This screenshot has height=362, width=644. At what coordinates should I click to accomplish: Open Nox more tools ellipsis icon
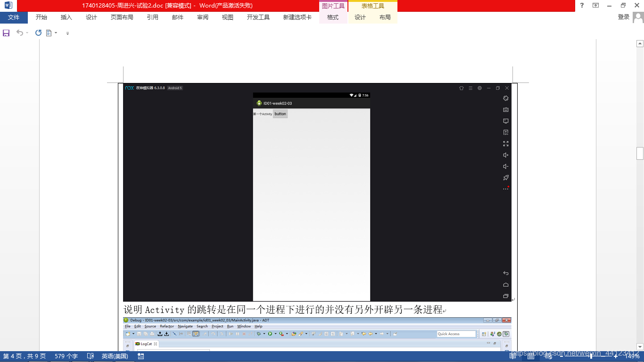pyautogui.click(x=506, y=189)
